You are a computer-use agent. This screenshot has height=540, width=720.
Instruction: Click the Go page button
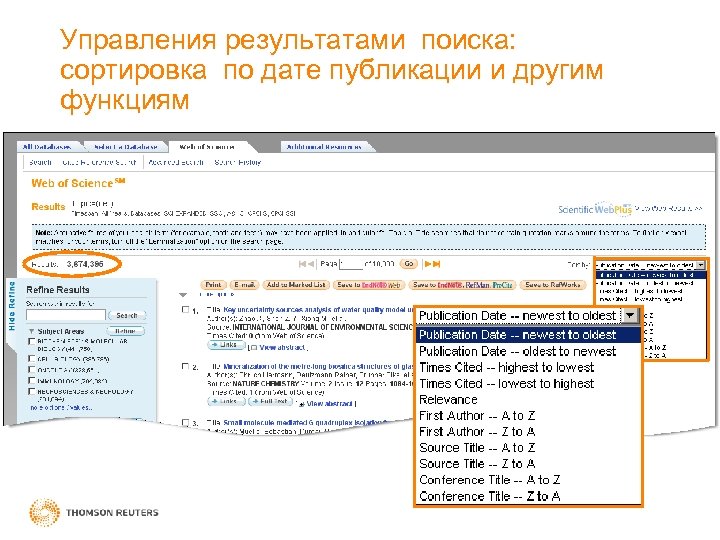pos(409,264)
